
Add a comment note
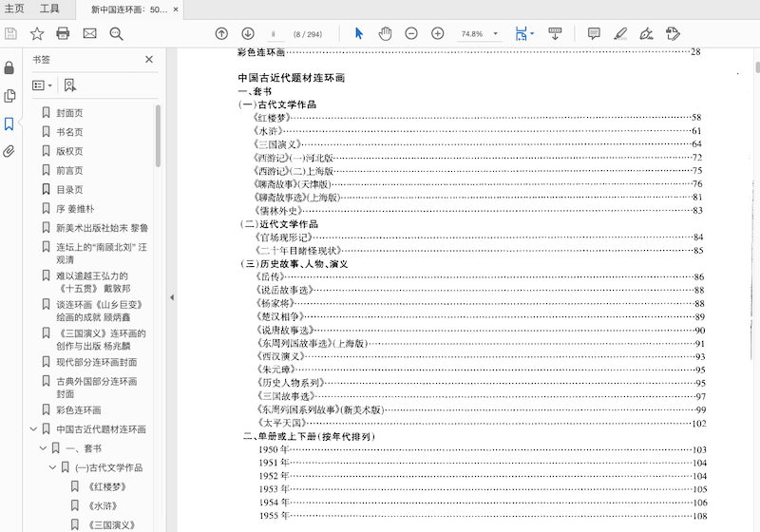(594, 33)
